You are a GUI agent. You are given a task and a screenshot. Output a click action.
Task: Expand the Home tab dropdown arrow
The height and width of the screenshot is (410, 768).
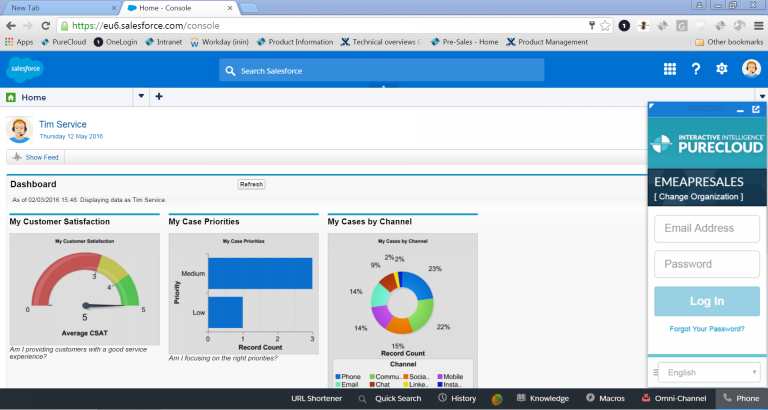(x=141, y=96)
